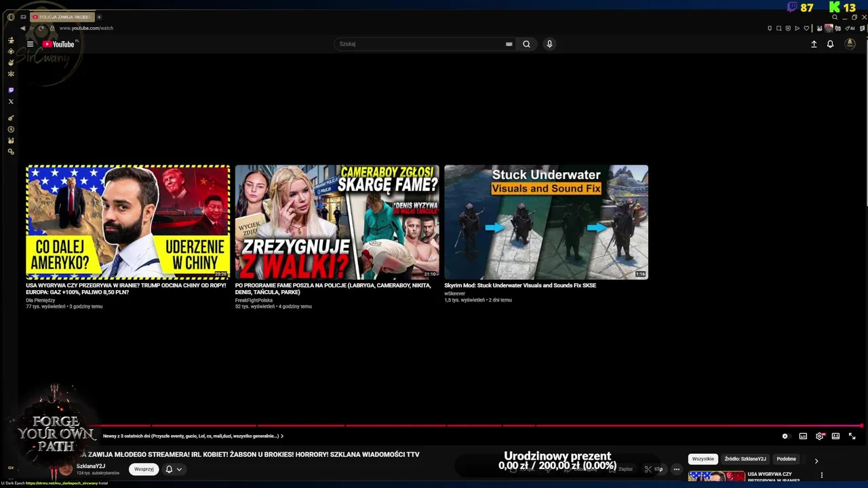868x488 pixels.
Task: Click the heart bookmark icon in toolbar
Action: (806, 28)
